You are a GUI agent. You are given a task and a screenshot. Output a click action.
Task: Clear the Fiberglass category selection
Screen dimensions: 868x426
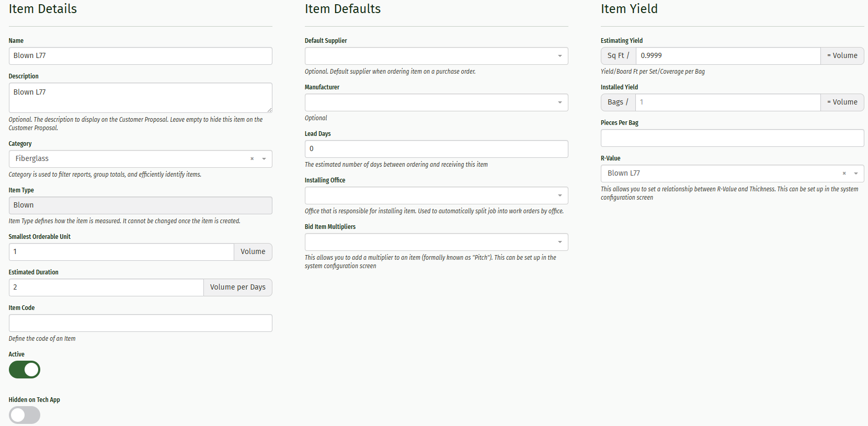coord(252,159)
